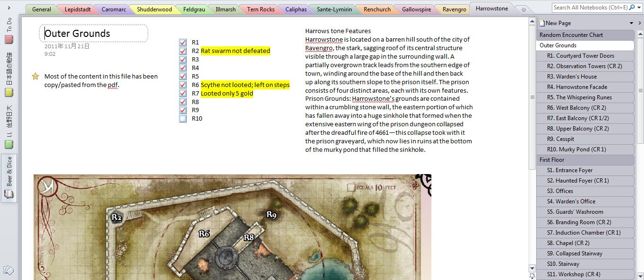Open page R4. Harrowstone Facade
The height and width of the screenshot is (280, 644).
pos(585,87)
